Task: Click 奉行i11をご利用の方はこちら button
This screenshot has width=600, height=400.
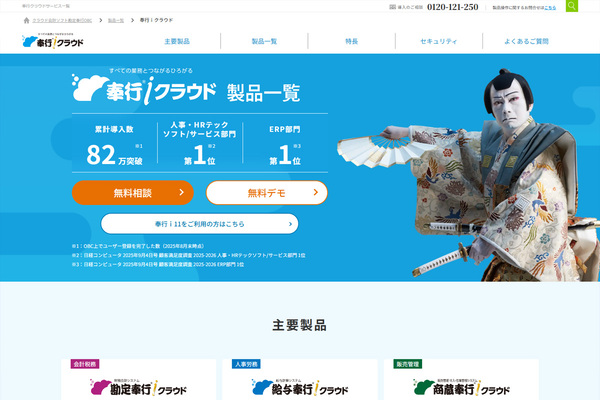Action: pos(199,224)
